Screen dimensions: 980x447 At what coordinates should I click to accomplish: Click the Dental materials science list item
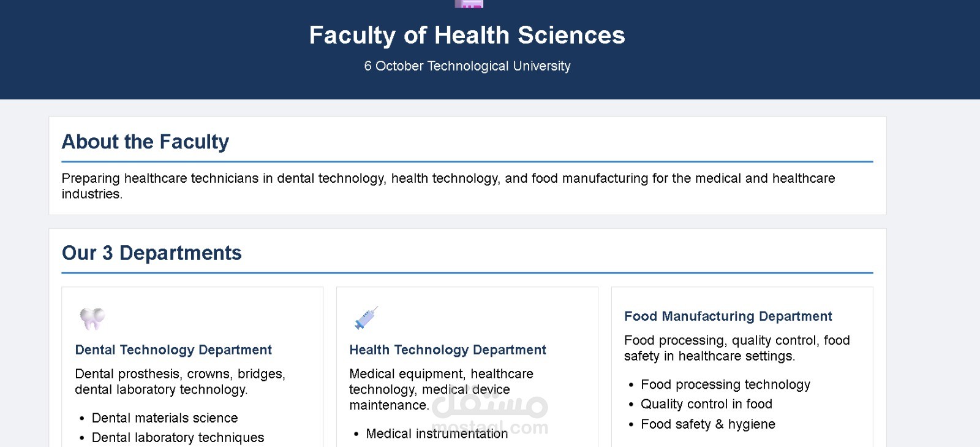tap(165, 418)
